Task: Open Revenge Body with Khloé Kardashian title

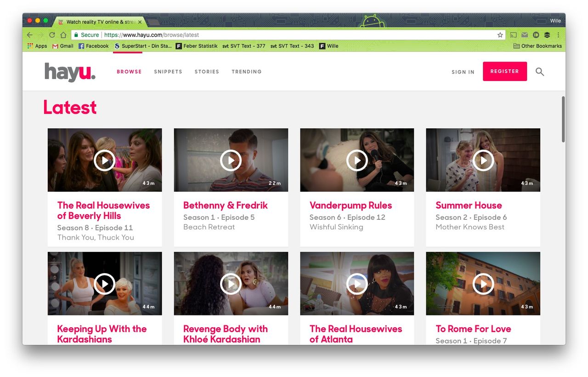Action: point(225,334)
